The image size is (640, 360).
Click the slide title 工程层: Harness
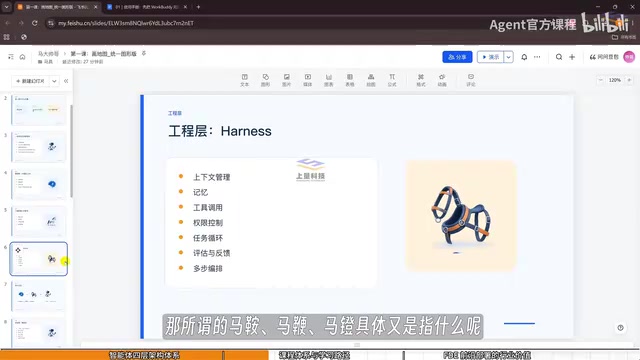tap(220, 131)
